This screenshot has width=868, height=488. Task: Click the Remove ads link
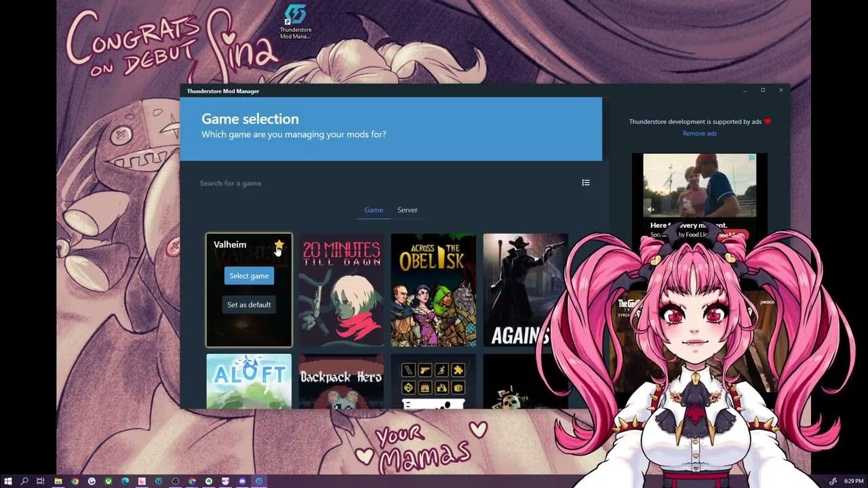[x=699, y=134]
